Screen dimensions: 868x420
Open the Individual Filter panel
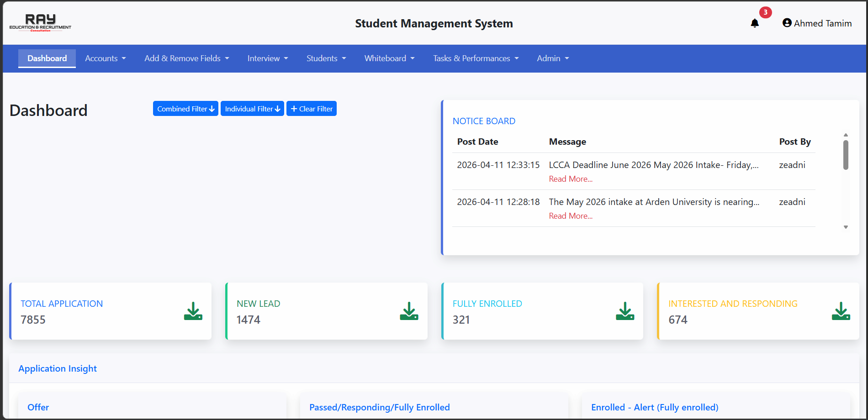coord(252,109)
